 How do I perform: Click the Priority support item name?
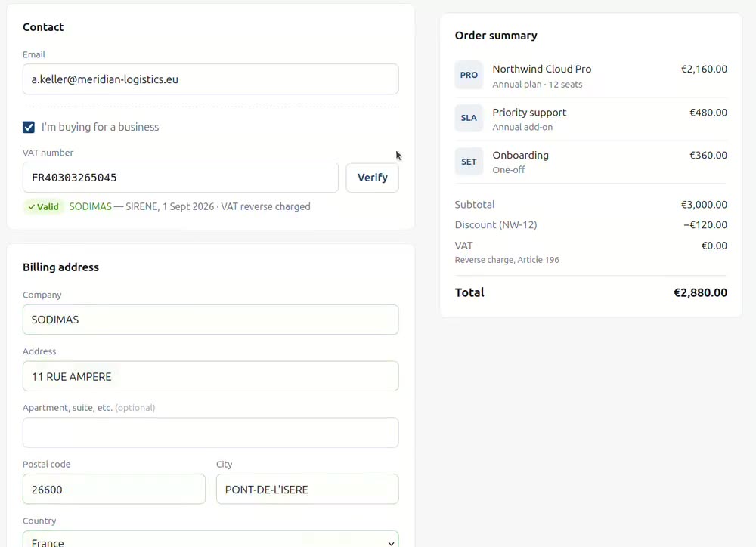pyautogui.click(x=529, y=113)
